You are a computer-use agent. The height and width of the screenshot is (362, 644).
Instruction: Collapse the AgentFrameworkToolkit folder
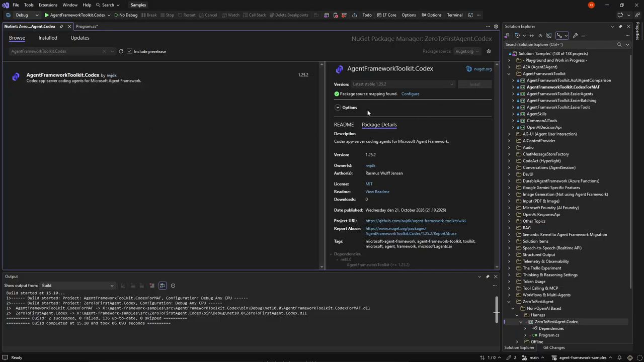[x=509, y=74]
